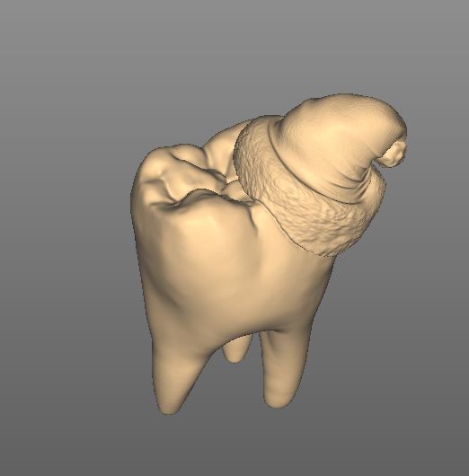Click the grooved occlusal surface of the tooth
This screenshot has height=476, width=469.
click(x=194, y=179)
